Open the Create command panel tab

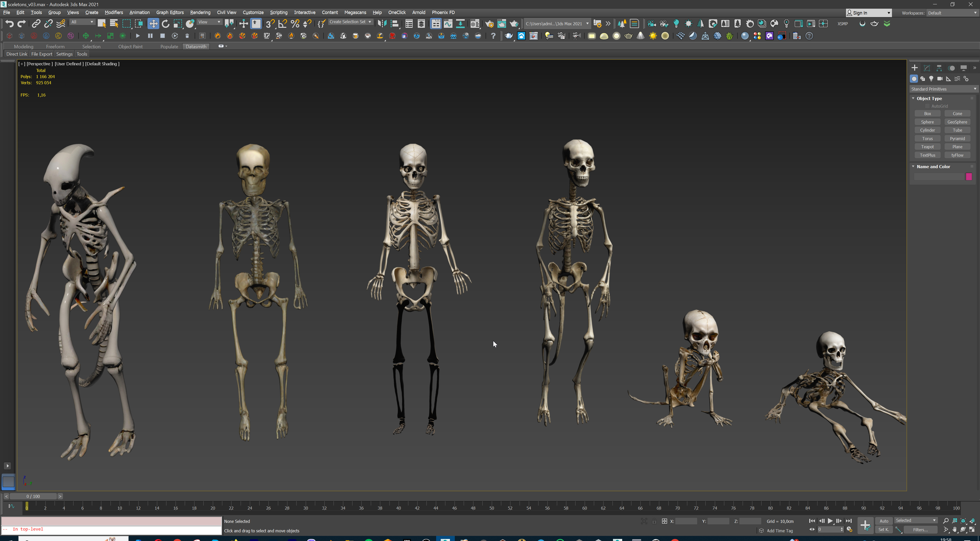pos(915,68)
